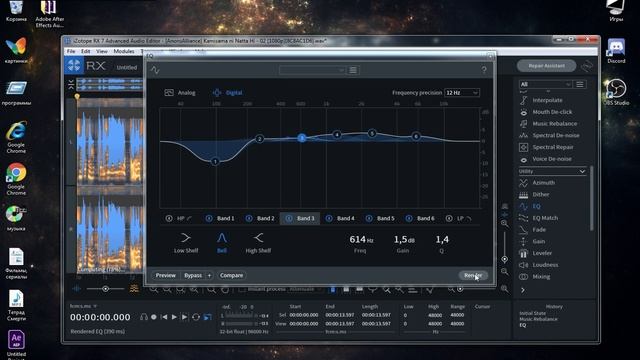Toggle loop playback in transport
This screenshot has height=360, width=640.
[x=196, y=317]
